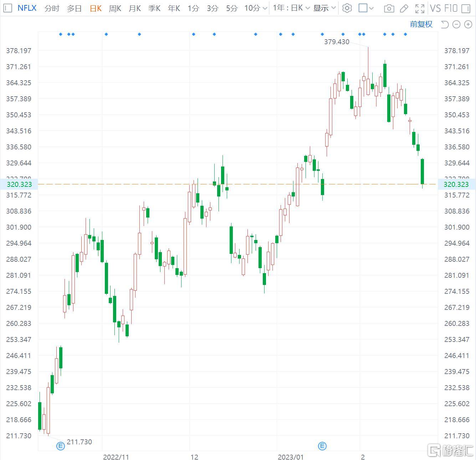This screenshot has width=476, height=460.
Task: Switch to 多日 multi-day tab
Action: (74, 8)
